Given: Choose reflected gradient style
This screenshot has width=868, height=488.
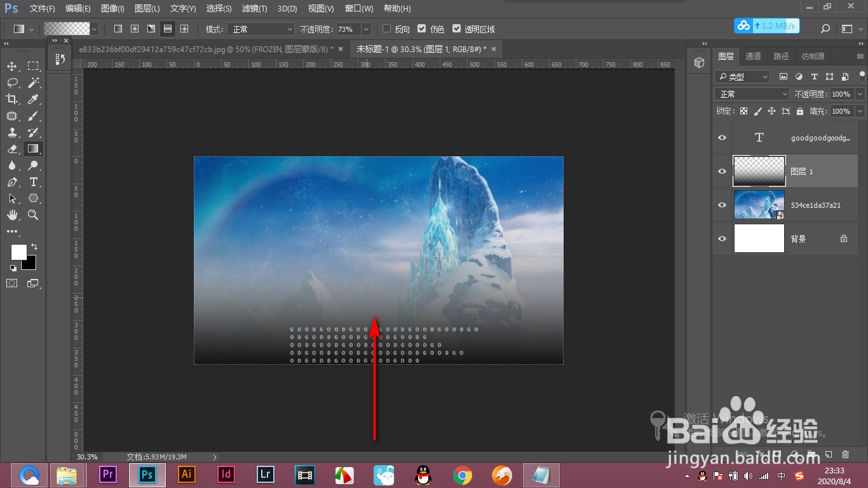Looking at the screenshot, I should [168, 29].
